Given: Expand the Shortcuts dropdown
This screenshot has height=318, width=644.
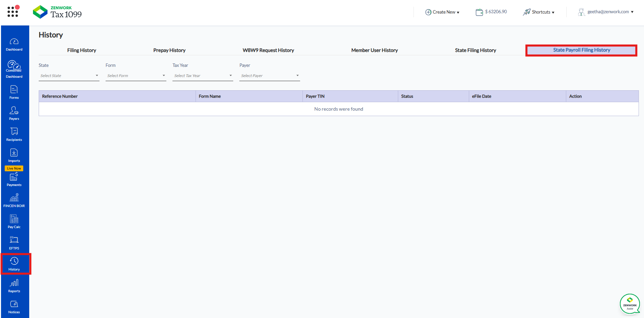Looking at the screenshot, I should tap(539, 12).
